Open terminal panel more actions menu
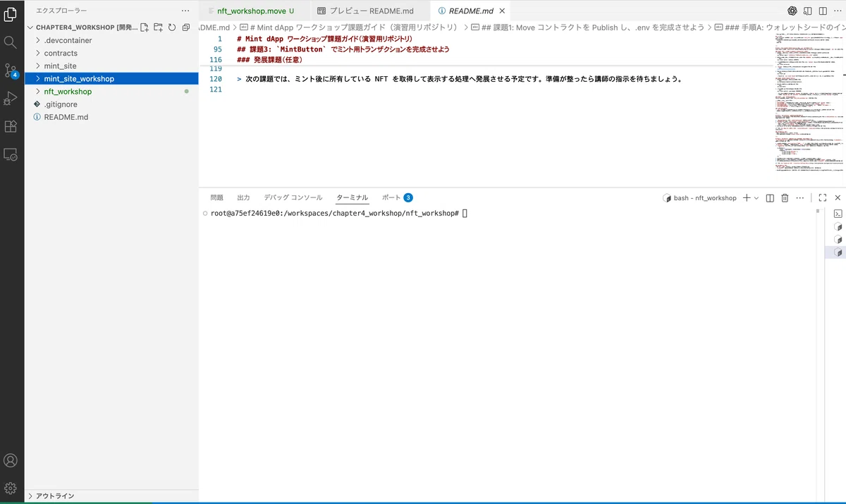Viewport: 846px width, 504px height. point(799,198)
